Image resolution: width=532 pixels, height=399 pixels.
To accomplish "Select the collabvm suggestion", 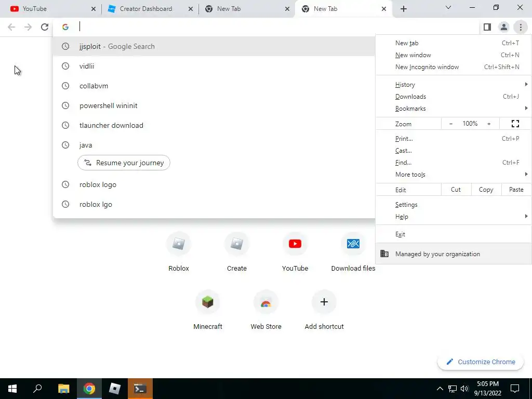I will [x=214, y=86].
